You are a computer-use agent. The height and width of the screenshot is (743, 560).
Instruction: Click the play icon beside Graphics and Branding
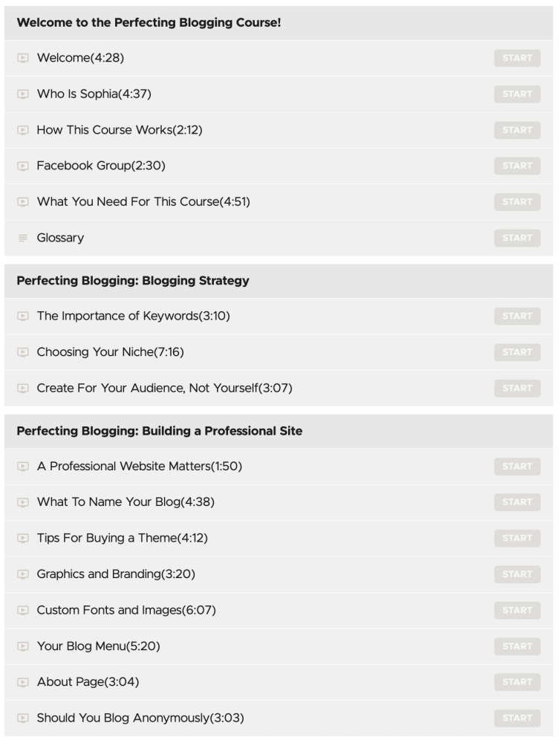[23, 574]
